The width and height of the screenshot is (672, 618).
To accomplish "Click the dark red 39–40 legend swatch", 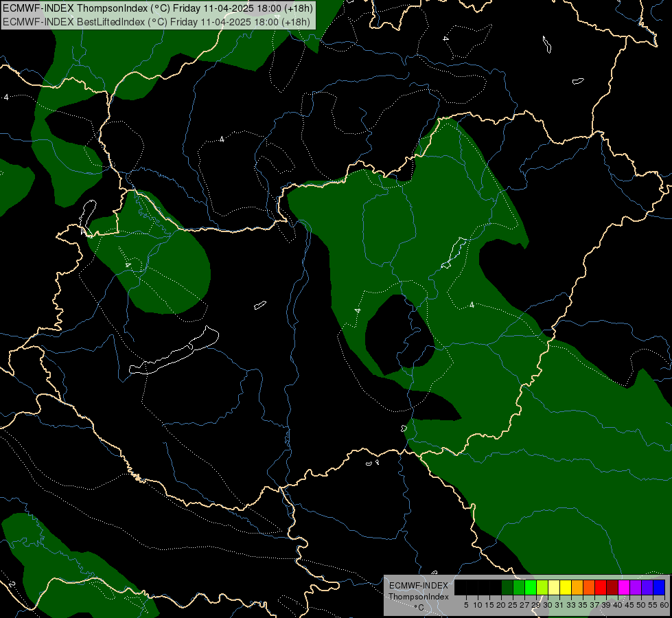I will (612, 587).
